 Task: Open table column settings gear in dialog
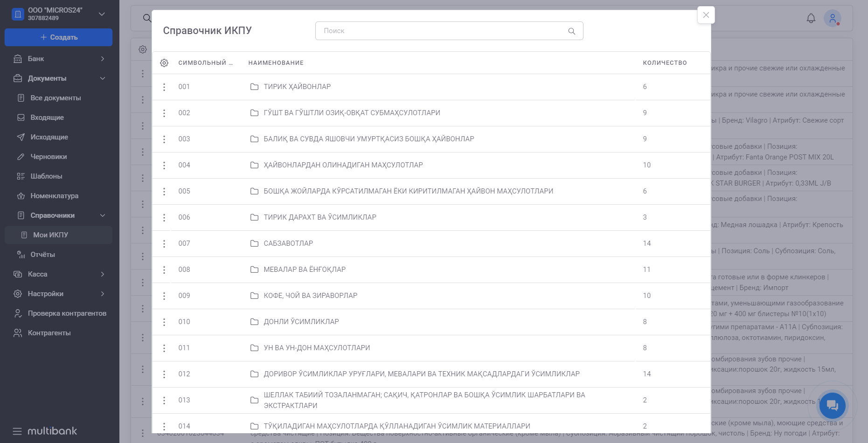pyautogui.click(x=164, y=63)
